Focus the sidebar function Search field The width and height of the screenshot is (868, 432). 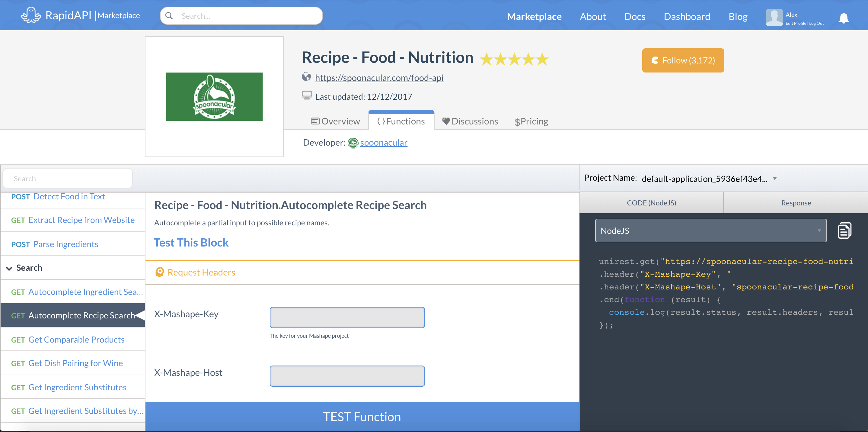coord(67,179)
